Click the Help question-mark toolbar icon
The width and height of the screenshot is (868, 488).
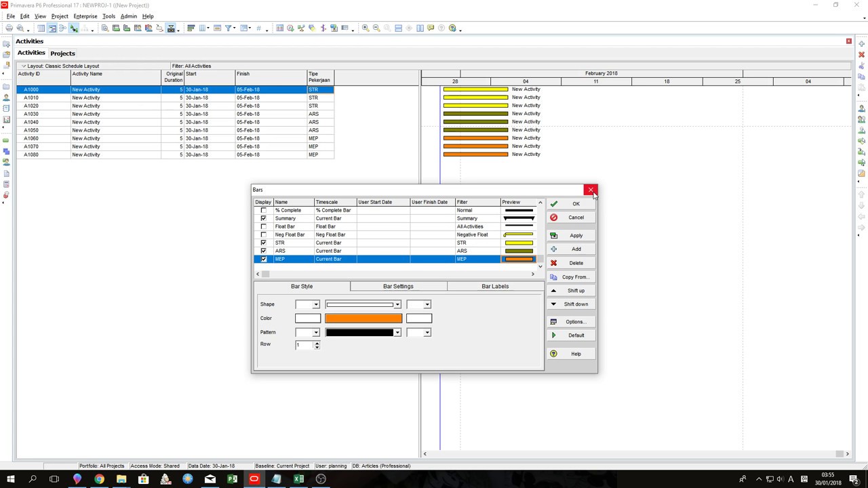pos(452,28)
